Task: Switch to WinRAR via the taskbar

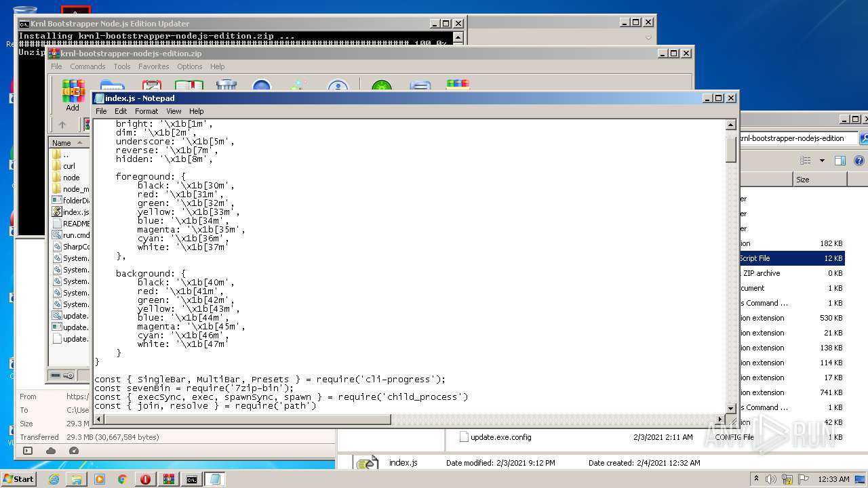Action: 169,479
